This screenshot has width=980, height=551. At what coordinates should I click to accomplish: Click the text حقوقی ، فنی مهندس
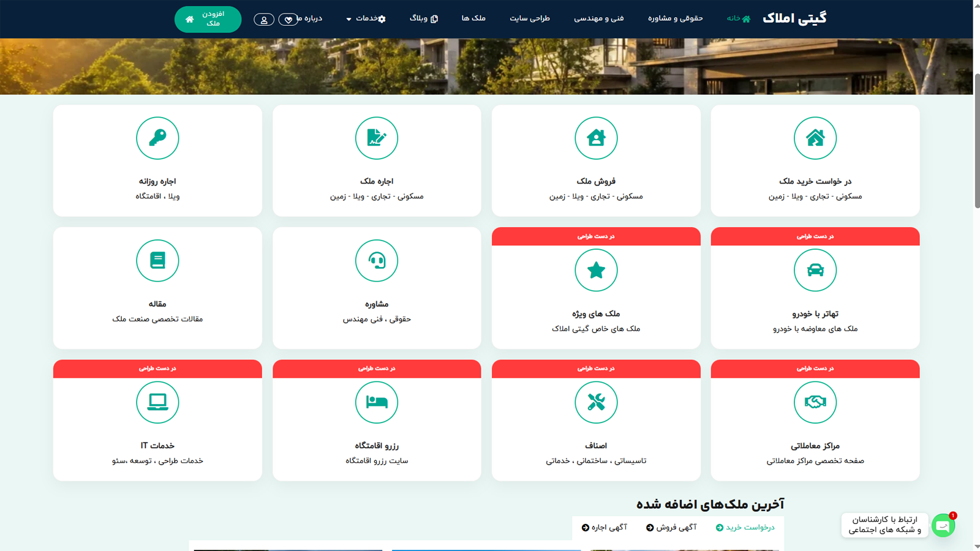click(377, 319)
